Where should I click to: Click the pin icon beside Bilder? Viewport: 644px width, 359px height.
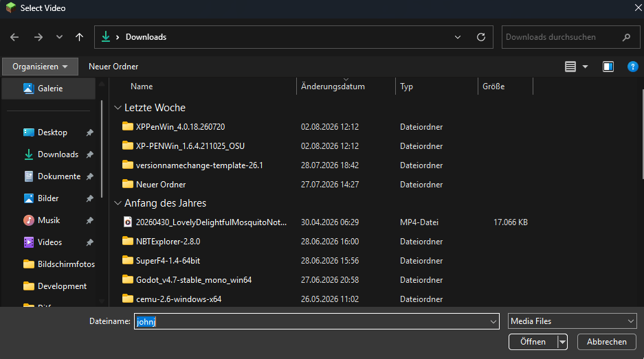tap(89, 198)
